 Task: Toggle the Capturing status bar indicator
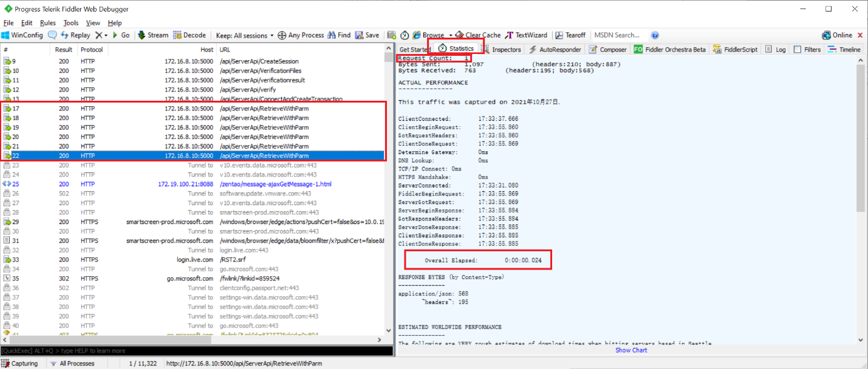[21, 364]
